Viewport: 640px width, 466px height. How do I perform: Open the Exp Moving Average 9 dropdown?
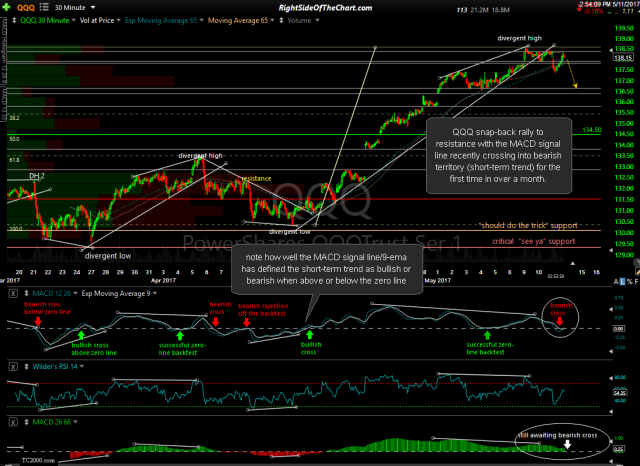[x=155, y=293]
